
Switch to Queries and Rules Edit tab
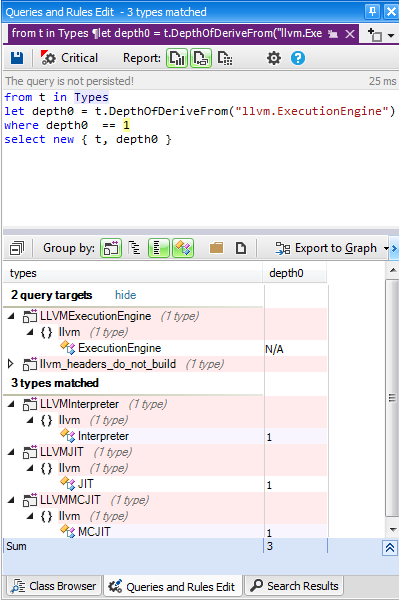click(x=172, y=587)
